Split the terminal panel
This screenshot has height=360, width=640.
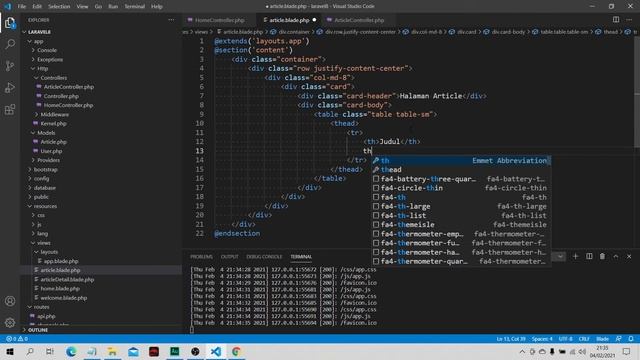589,256
